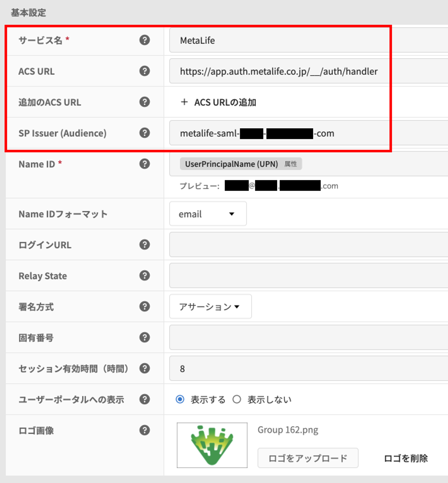Click the SP Issuer (Audience) input field
Image resolution: width=448 pixels, height=483 pixels.
coord(309,133)
